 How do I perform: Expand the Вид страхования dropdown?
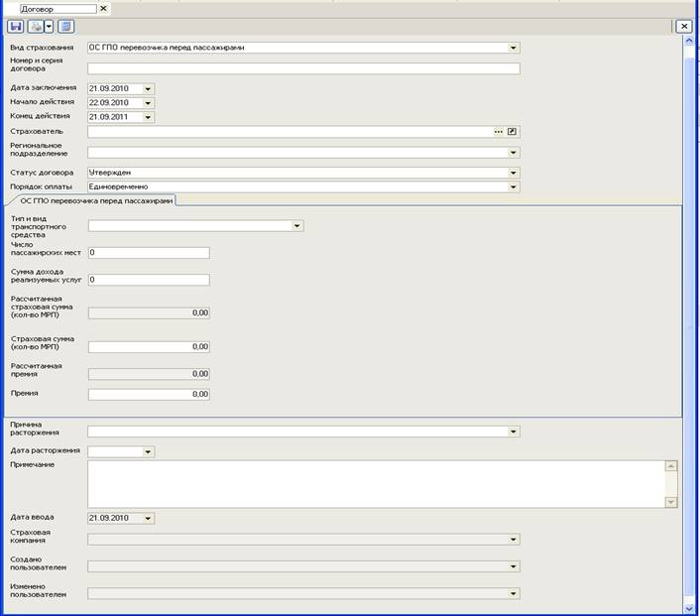513,47
